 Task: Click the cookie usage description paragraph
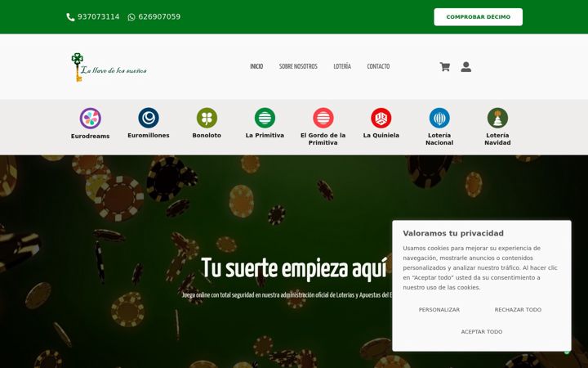pos(480,267)
